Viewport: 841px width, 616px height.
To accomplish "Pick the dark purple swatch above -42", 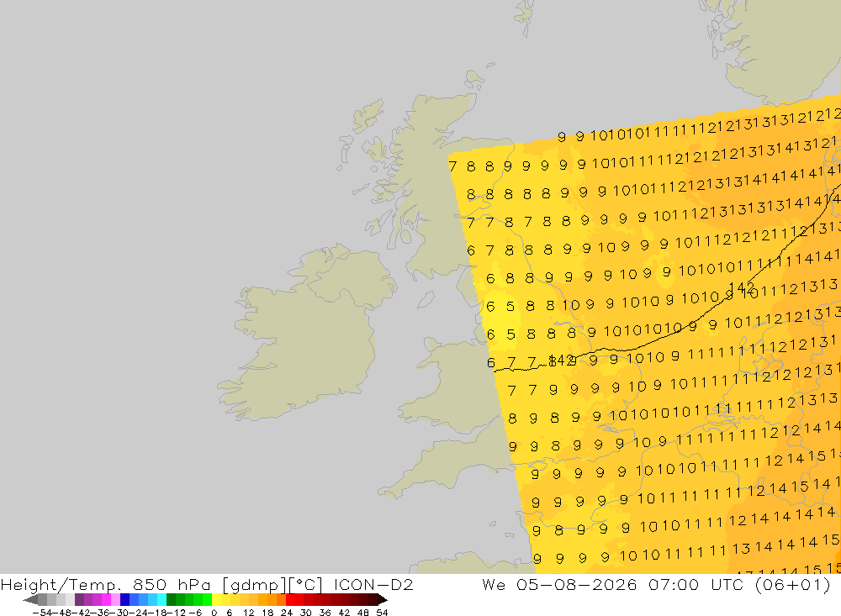I will coord(79,599).
